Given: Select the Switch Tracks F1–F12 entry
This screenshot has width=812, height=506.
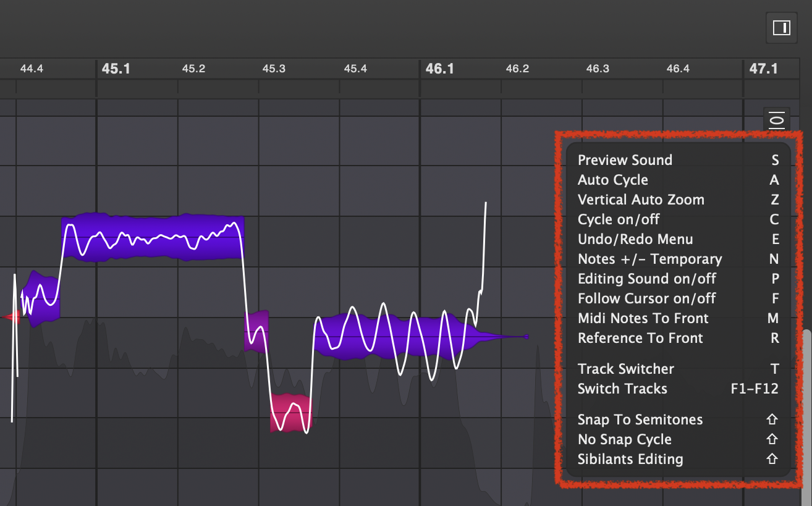Looking at the screenshot, I should 622,389.
